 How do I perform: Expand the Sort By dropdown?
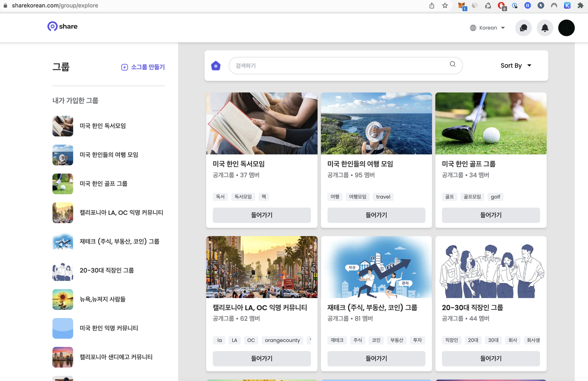pos(516,66)
